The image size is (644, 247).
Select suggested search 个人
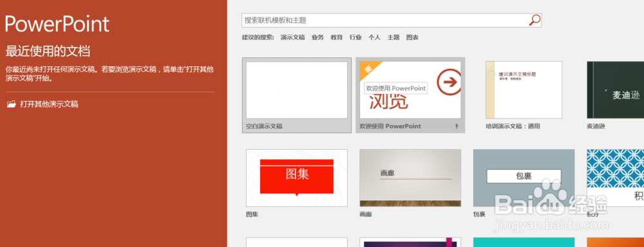click(x=374, y=37)
